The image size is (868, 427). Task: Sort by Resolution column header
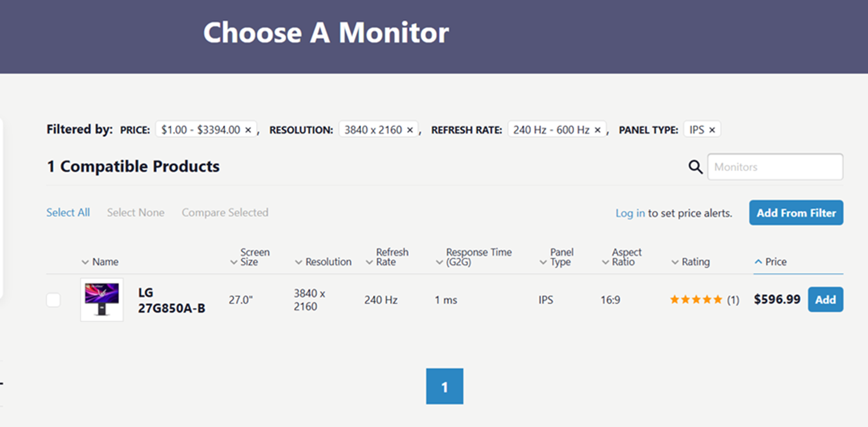click(x=328, y=262)
